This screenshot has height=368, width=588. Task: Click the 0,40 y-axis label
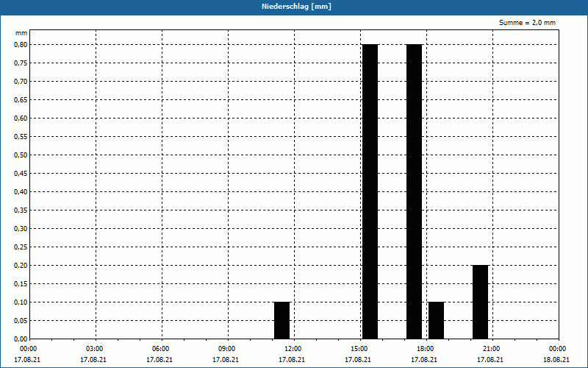coord(21,192)
